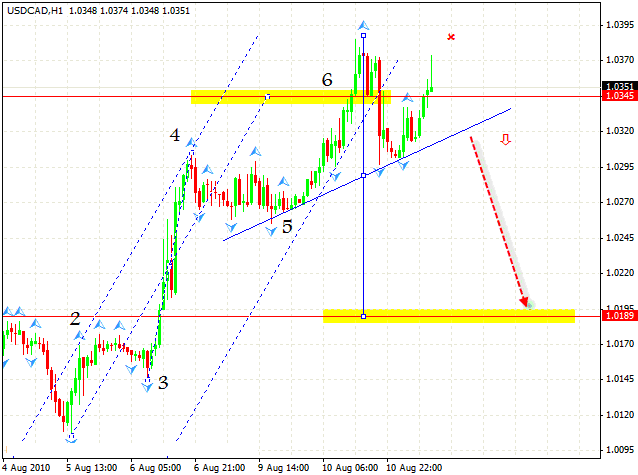The height and width of the screenshot is (475, 638).
Task: Select the 1.0220 price scale label
Action: [620, 273]
